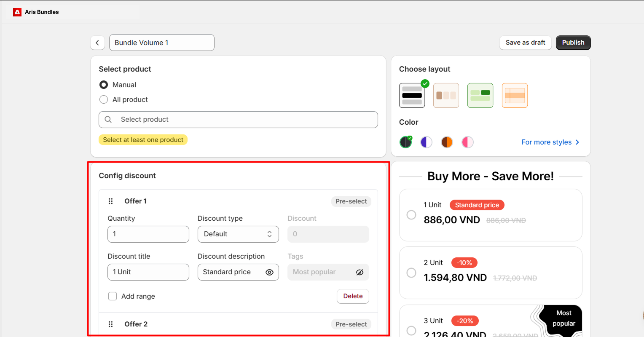Click the -20% discount badge

point(465,321)
